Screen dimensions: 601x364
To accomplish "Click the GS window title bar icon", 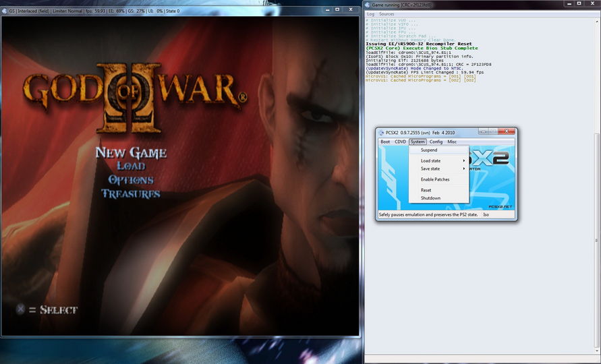I will [5, 11].
